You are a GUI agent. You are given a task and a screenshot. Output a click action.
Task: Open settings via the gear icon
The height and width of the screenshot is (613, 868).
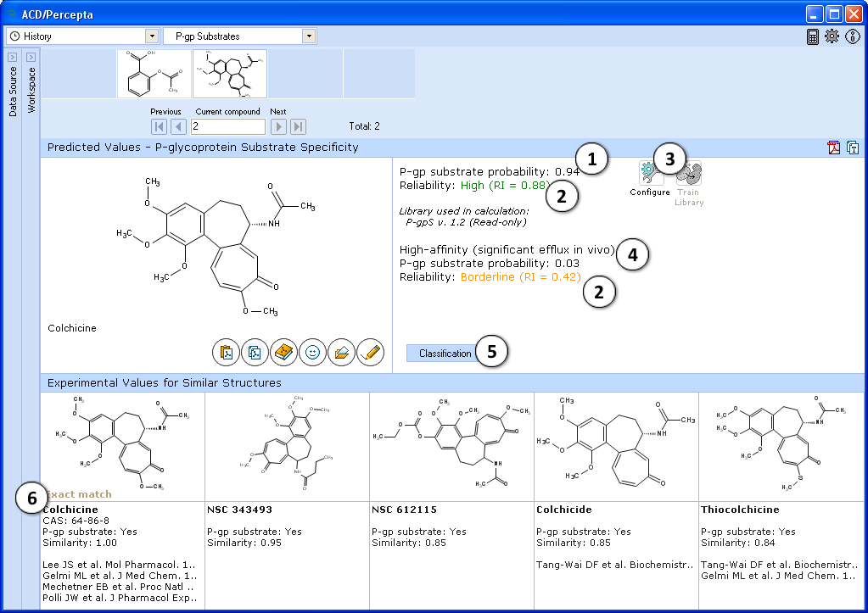tap(832, 36)
